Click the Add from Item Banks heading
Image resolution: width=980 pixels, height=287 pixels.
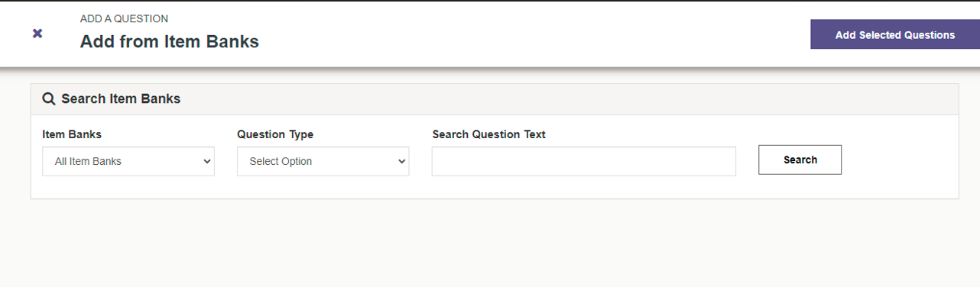point(170,42)
